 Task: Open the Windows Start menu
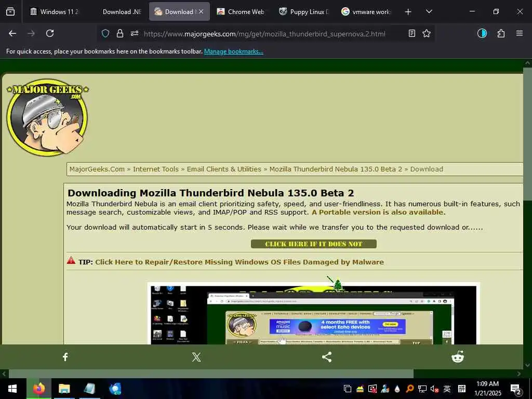(12, 389)
